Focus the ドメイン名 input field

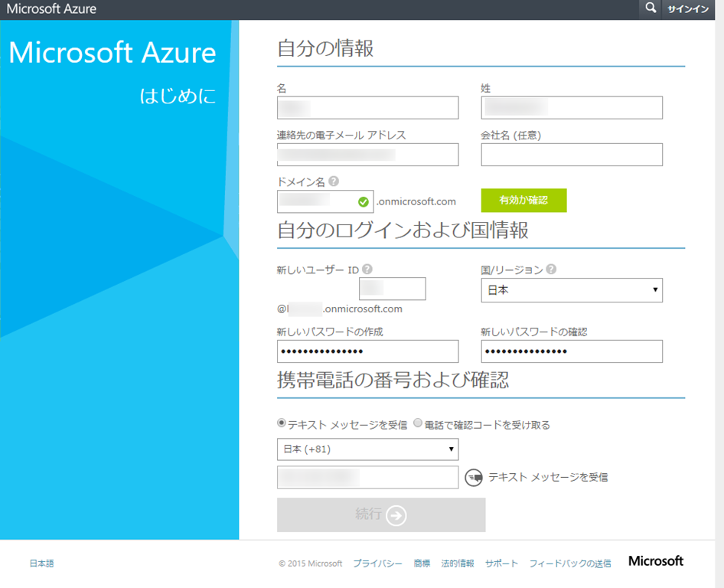325,201
